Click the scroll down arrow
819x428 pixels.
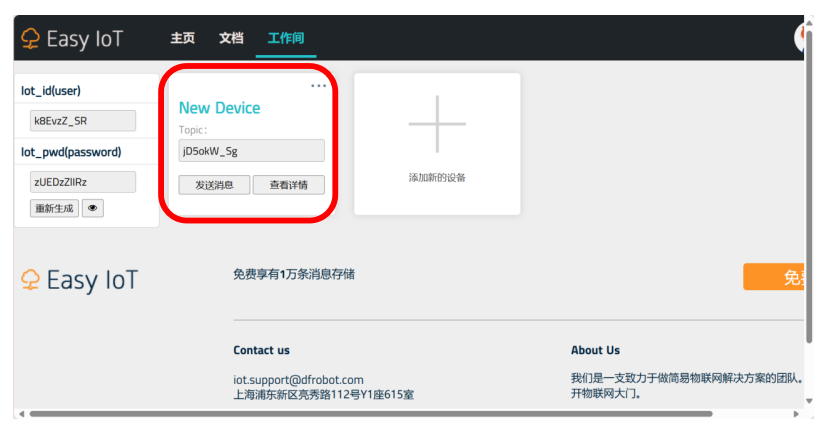pos(809,401)
